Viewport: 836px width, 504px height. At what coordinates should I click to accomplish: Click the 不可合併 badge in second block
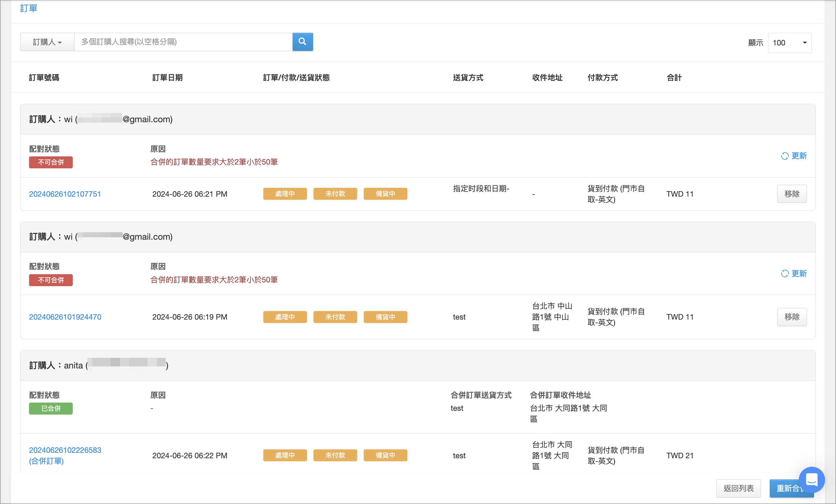pyautogui.click(x=51, y=280)
